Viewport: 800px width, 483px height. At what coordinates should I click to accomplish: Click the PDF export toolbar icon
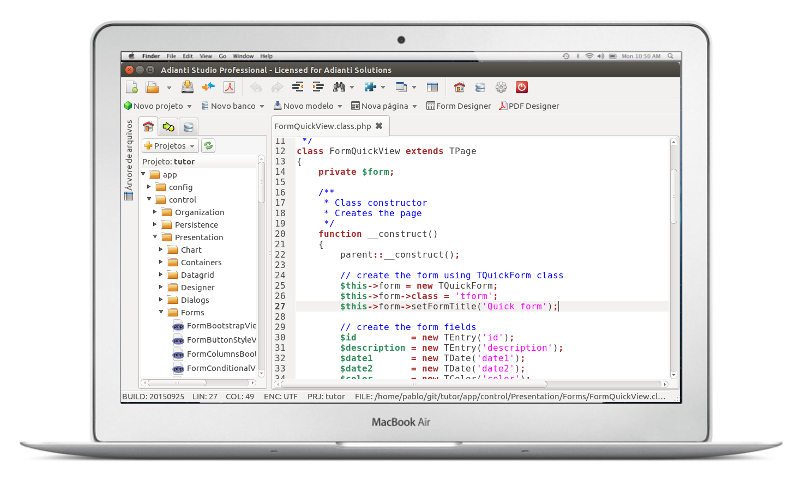click(x=229, y=87)
